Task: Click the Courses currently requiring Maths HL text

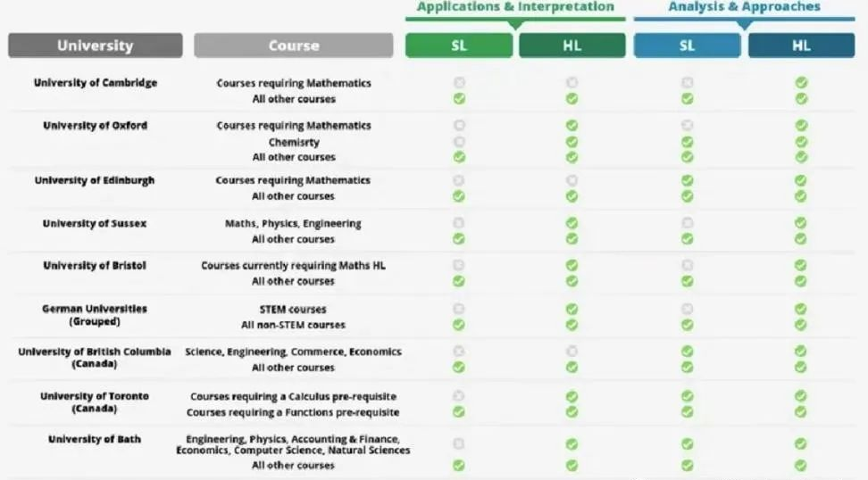Action: (293, 266)
